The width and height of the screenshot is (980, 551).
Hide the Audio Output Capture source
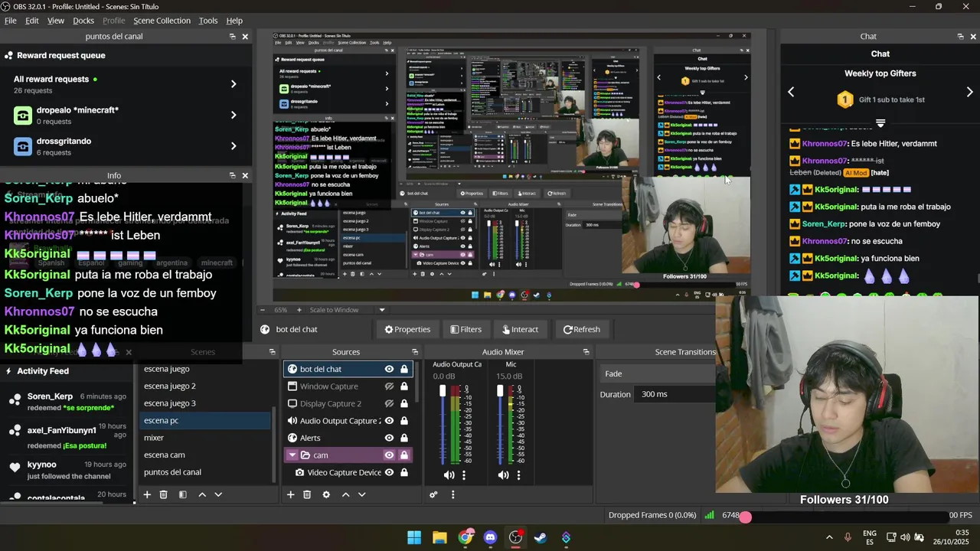(389, 421)
